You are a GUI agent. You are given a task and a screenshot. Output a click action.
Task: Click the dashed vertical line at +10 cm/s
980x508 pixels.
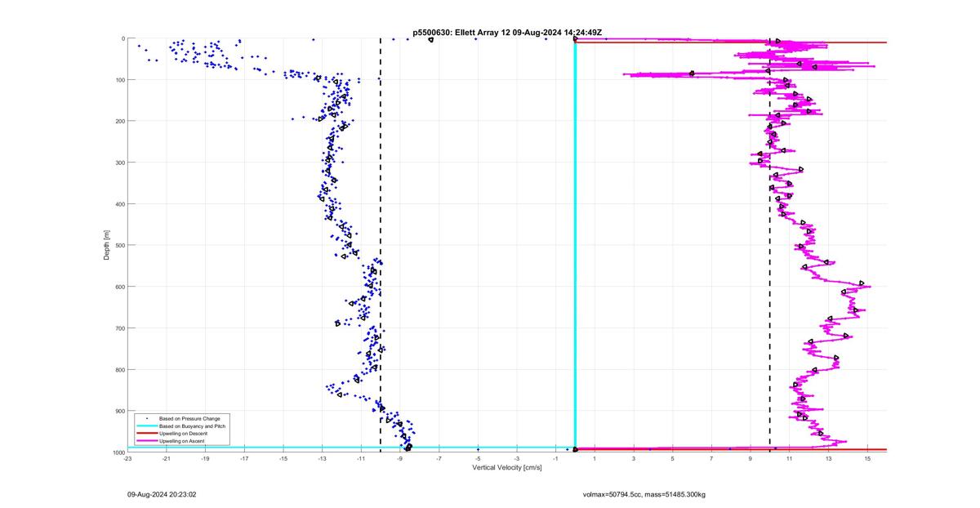(770, 245)
